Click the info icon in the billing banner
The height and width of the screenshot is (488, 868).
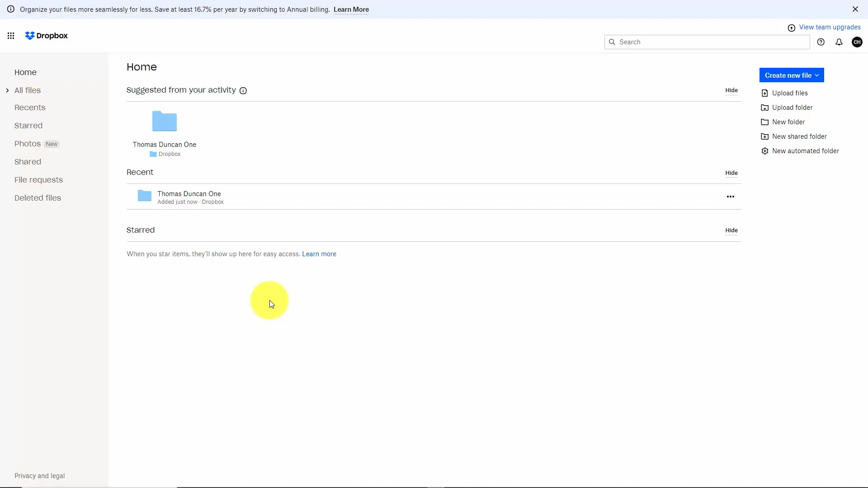(11, 9)
